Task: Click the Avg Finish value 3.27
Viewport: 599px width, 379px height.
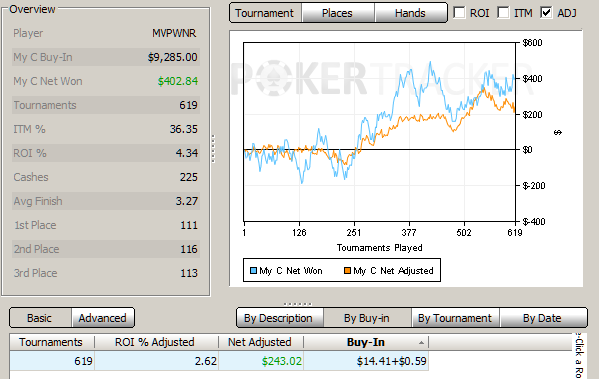Action: coord(187,201)
